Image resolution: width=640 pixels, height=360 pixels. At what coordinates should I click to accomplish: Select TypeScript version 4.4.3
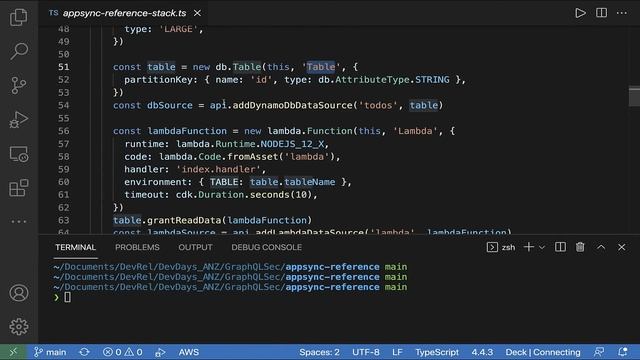point(482,352)
